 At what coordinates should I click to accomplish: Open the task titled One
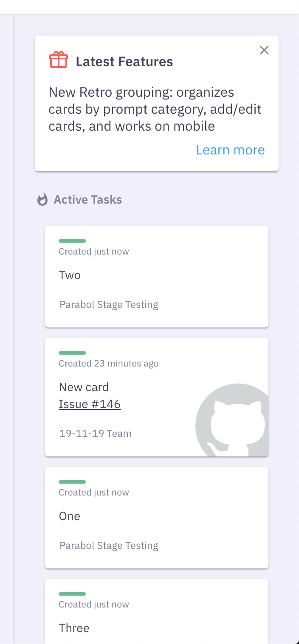(69, 516)
